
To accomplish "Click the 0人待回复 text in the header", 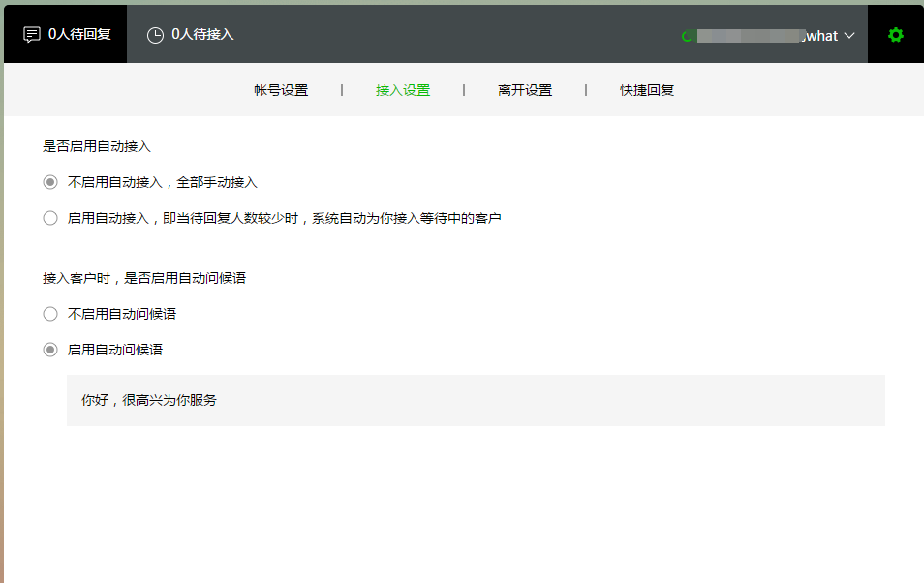I will pyautogui.click(x=79, y=34).
